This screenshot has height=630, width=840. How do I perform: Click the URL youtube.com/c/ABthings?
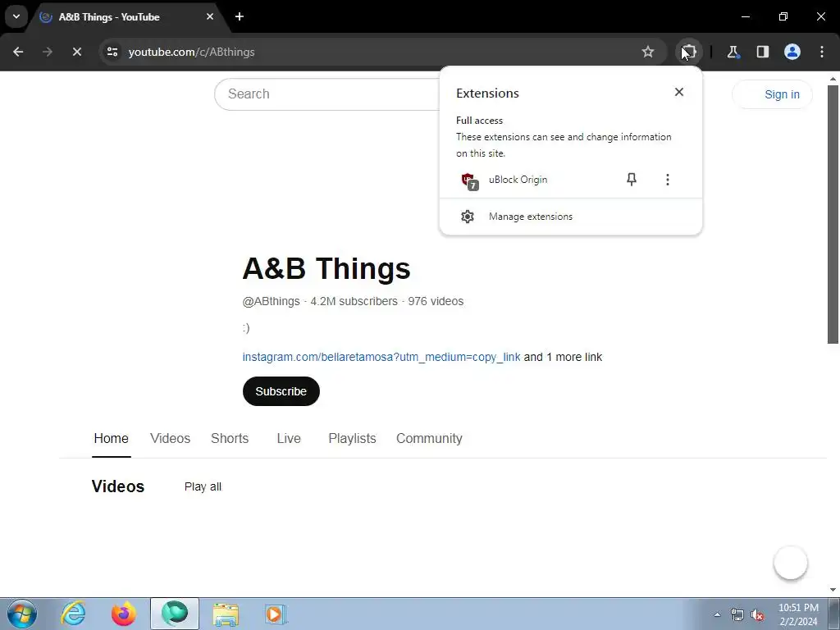pyautogui.click(x=191, y=52)
